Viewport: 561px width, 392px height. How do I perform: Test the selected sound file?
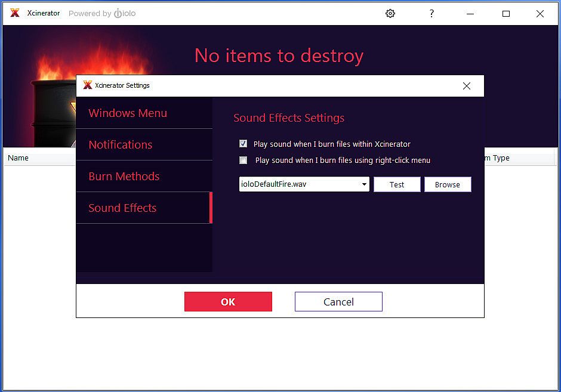click(397, 184)
